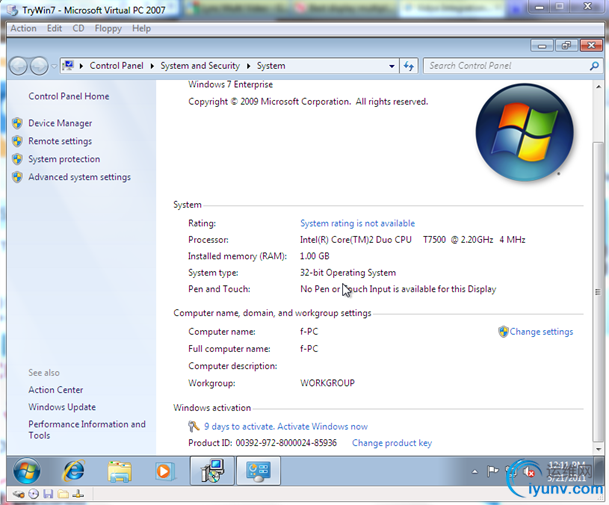The width and height of the screenshot is (609, 505).
Task: Click the Windows 7 Enterprise edition text
Action: (231, 85)
